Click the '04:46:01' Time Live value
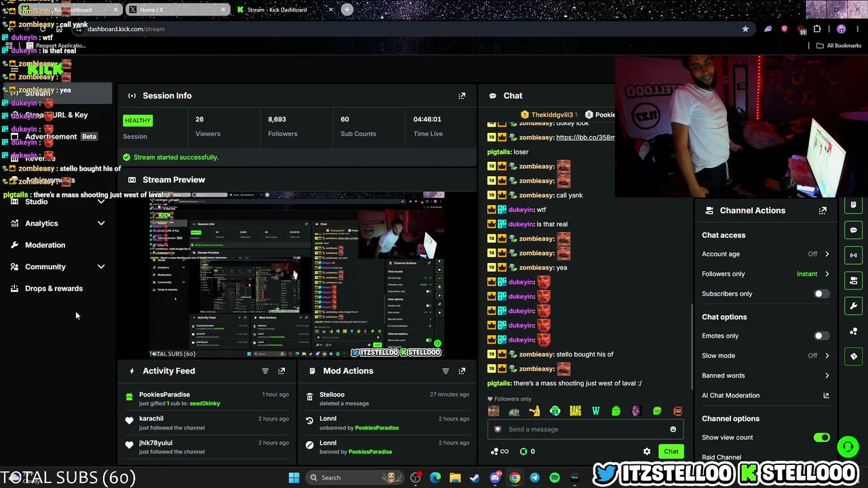868x488 pixels. tap(427, 119)
